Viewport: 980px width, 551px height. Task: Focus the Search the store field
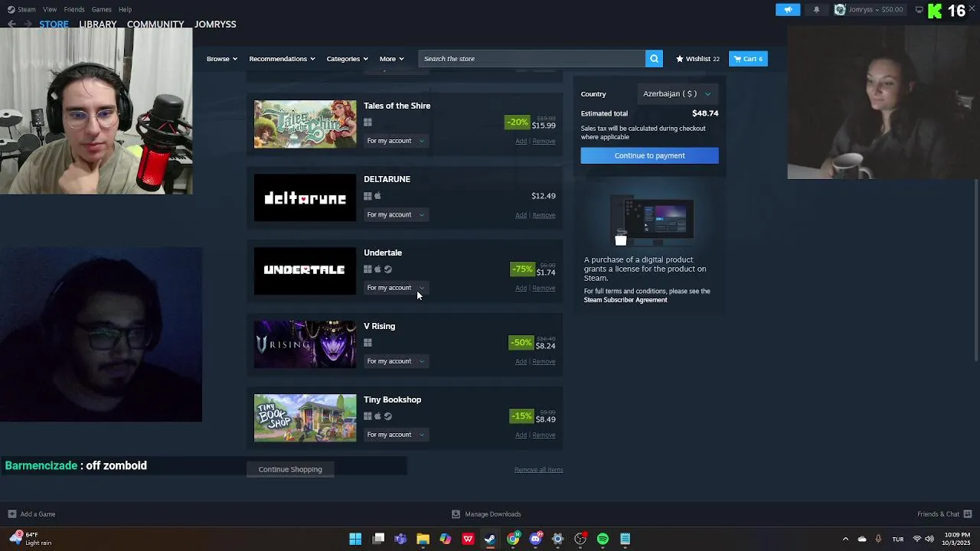tap(532, 59)
